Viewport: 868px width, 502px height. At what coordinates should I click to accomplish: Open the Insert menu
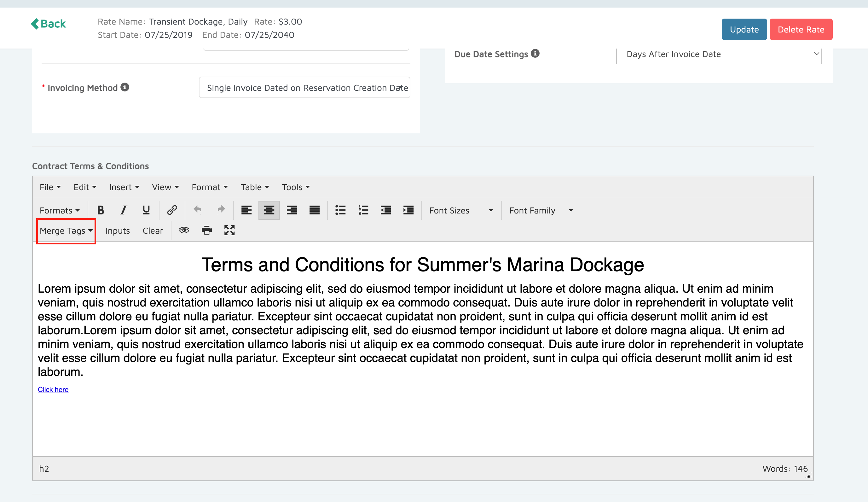click(x=124, y=187)
